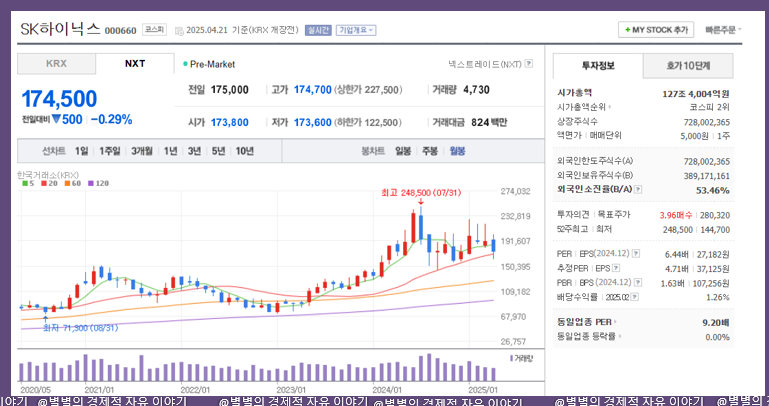Click the help icon beside 추정PER EPS
769x406 pixels.
pos(616,268)
